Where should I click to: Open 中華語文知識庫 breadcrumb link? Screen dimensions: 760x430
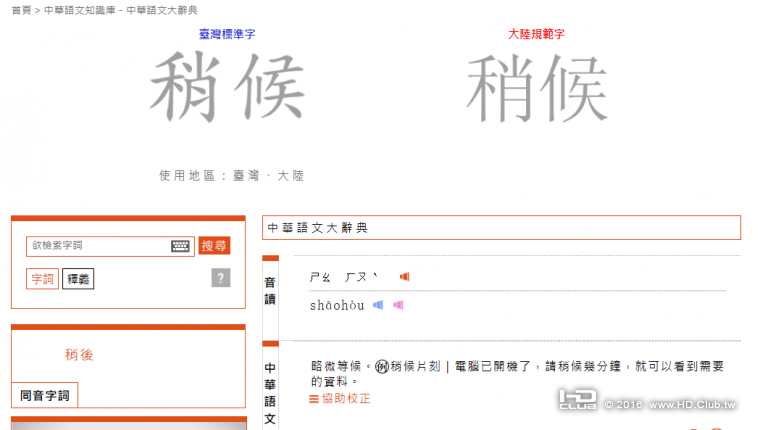(79, 10)
